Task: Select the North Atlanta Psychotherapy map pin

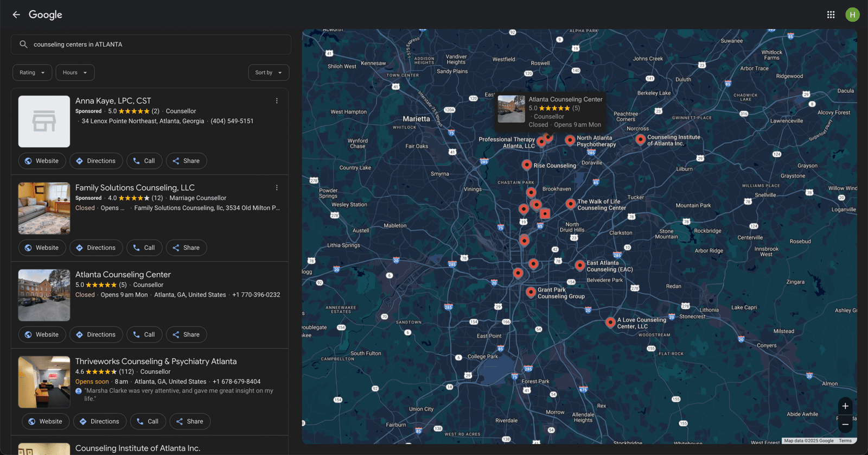Action: click(570, 140)
